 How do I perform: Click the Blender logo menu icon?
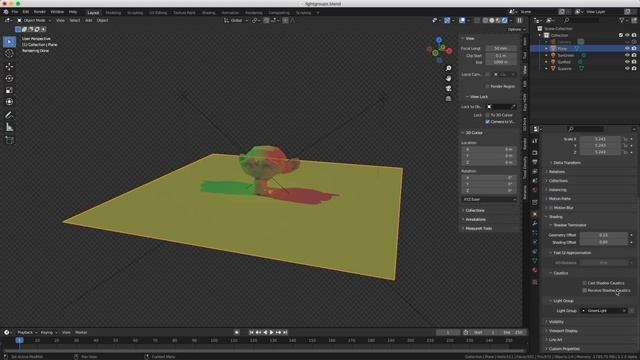[6, 12]
